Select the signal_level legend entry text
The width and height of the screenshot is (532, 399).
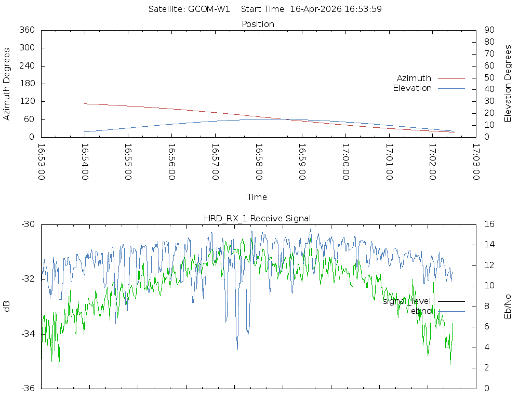coord(407,301)
